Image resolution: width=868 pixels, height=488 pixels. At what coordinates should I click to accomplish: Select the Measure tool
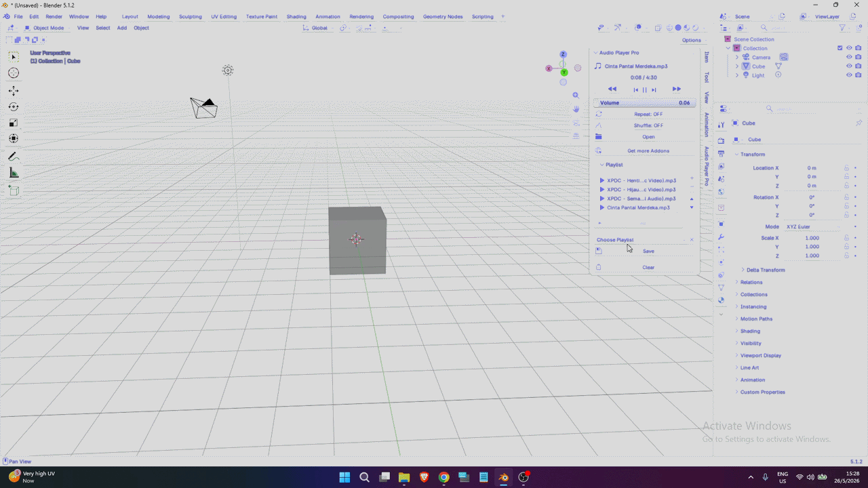14,173
